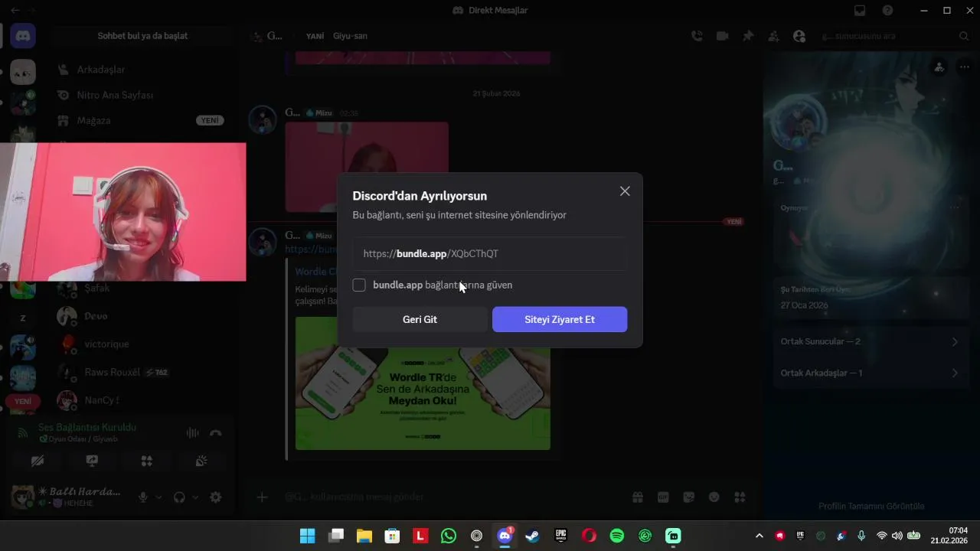Image resolution: width=980 pixels, height=551 pixels.
Task: Open the DM with Şafak
Action: [x=142, y=289]
